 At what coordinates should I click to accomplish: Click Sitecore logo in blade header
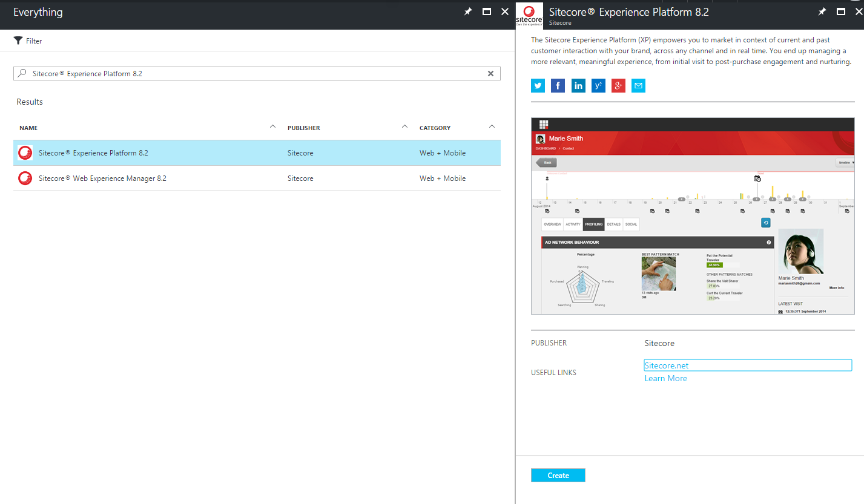[529, 15]
